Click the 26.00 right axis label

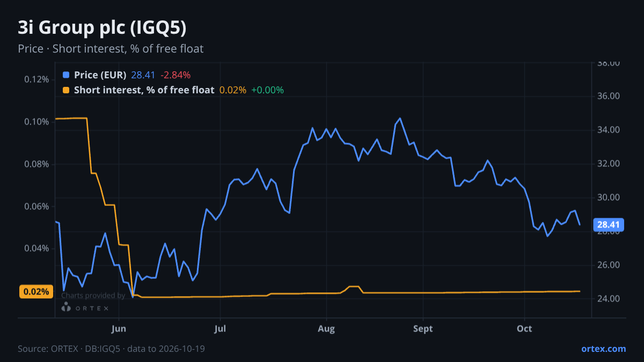(x=609, y=265)
